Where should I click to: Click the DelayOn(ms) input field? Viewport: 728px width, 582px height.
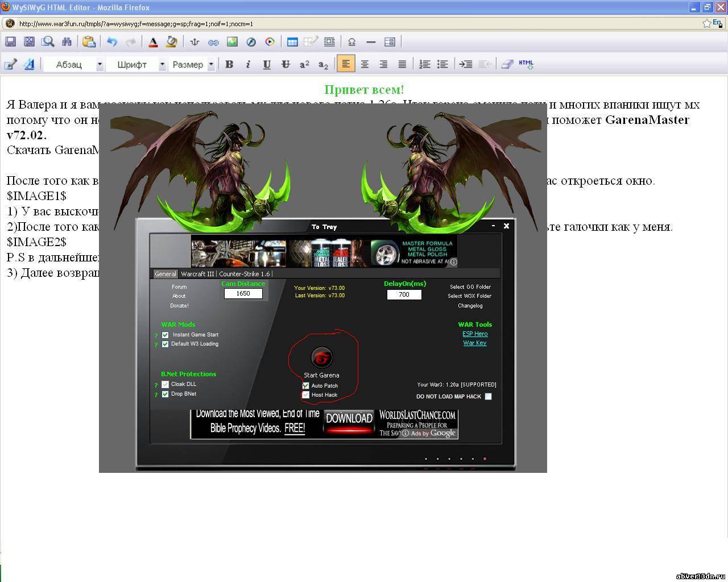404,294
